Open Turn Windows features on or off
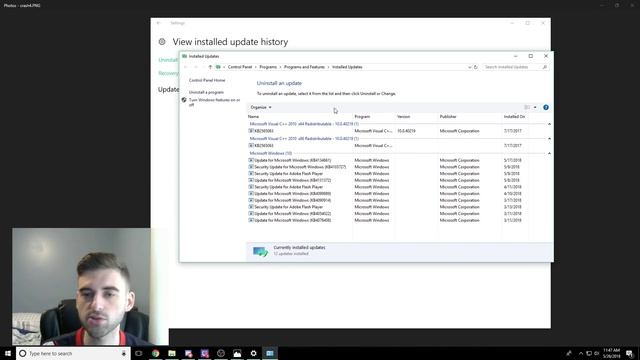Viewport: 640px width, 360px height. 215,102
